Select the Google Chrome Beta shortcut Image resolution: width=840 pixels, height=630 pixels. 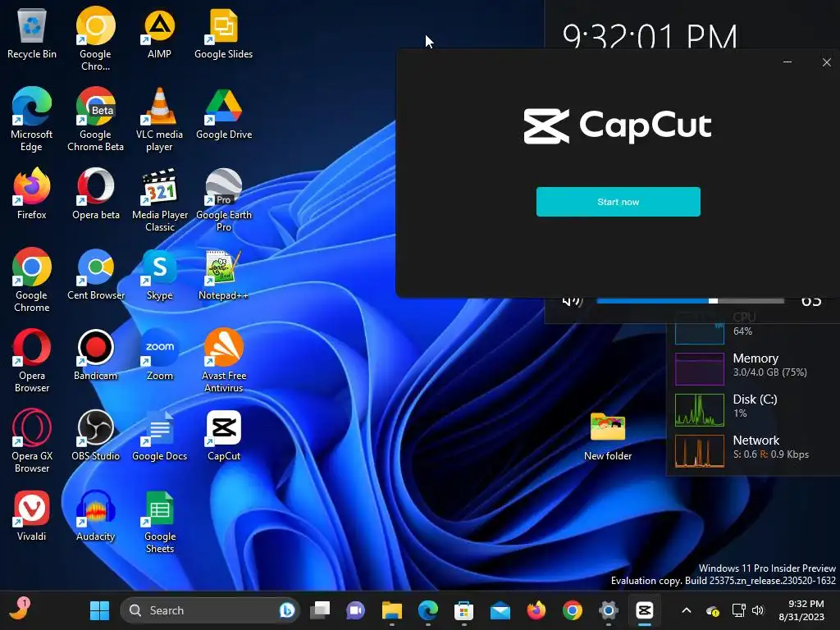click(95, 119)
